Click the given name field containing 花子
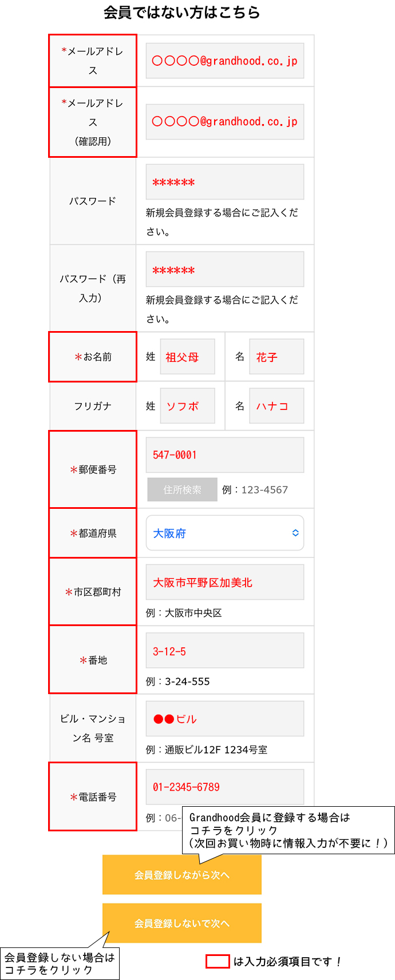 (276, 357)
